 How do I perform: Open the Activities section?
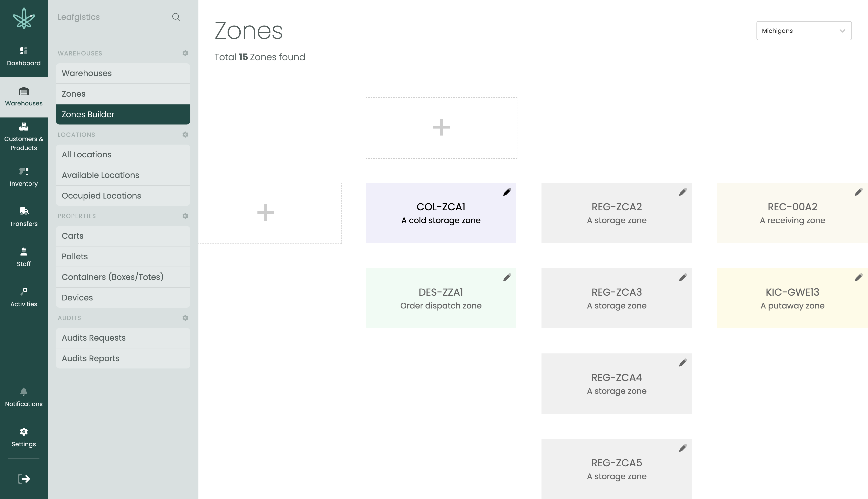[x=24, y=297]
